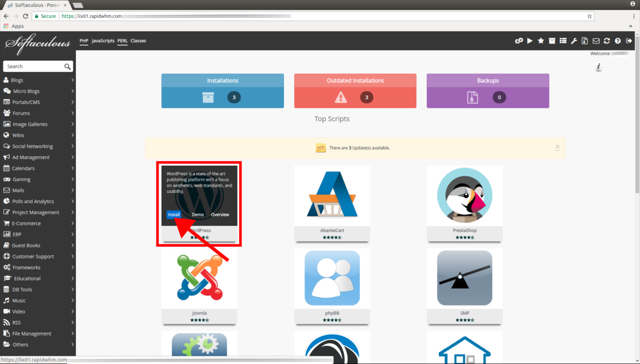Open Installations using the box icon
640x364 pixels.
551,41
